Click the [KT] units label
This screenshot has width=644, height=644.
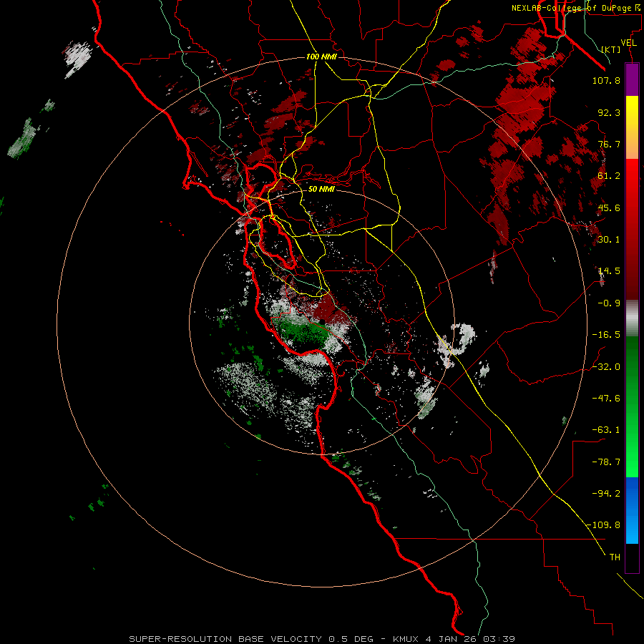click(611, 49)
